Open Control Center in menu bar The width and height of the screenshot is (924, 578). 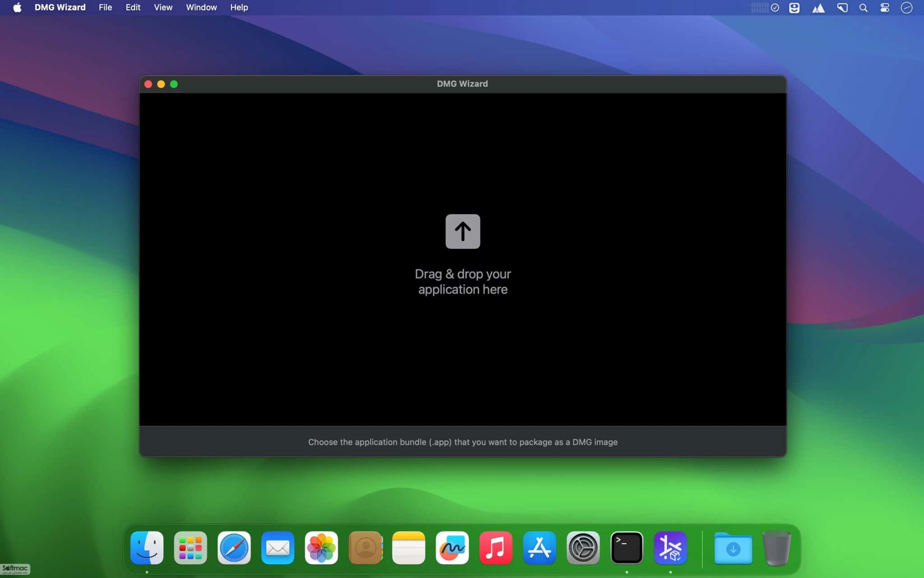coord(885,8)
